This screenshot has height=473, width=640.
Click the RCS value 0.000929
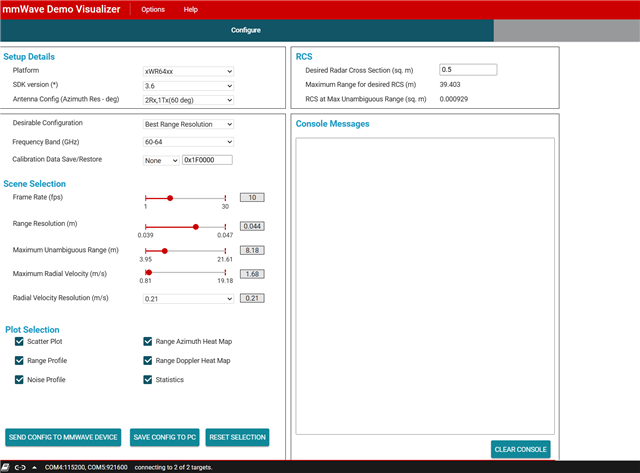454,99
